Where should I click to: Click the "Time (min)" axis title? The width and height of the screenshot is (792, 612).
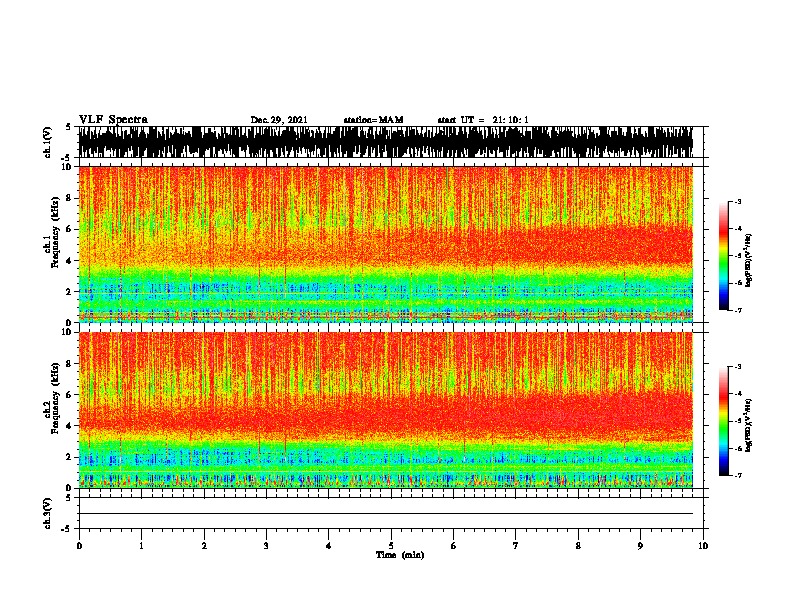click(400, 555)
